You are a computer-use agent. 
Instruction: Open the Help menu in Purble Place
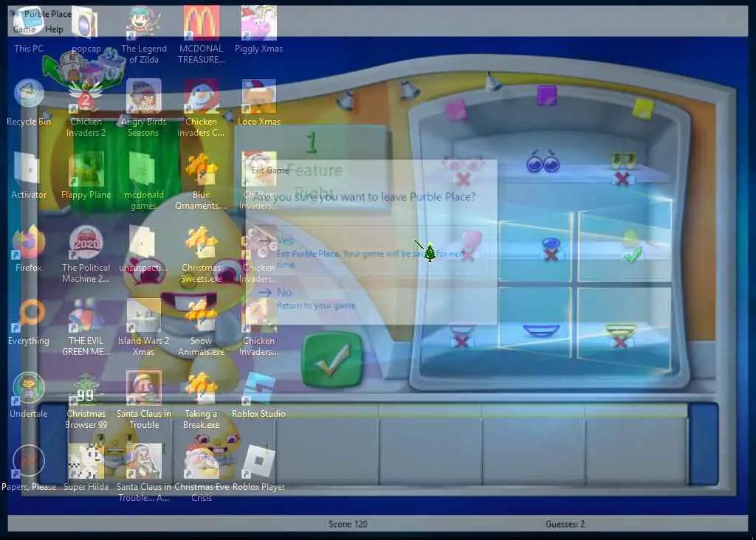pos(54,30)
